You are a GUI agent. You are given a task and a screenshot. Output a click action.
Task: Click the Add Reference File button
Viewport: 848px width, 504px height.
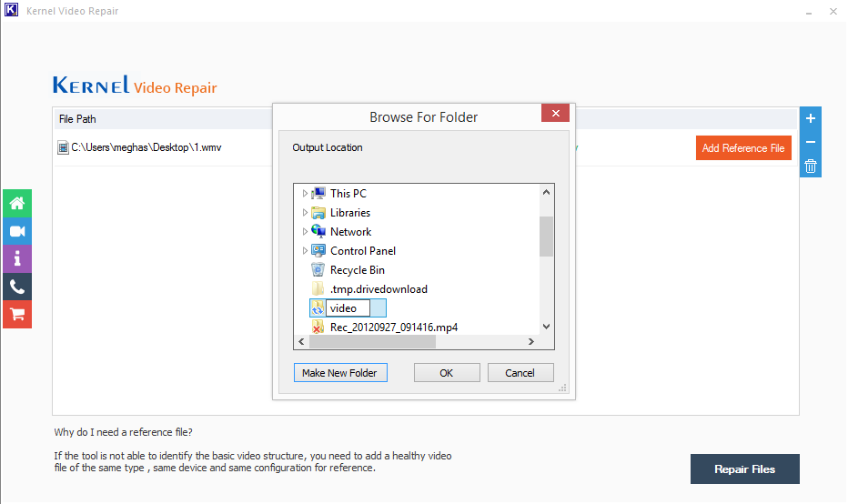(x=743, y=147)
